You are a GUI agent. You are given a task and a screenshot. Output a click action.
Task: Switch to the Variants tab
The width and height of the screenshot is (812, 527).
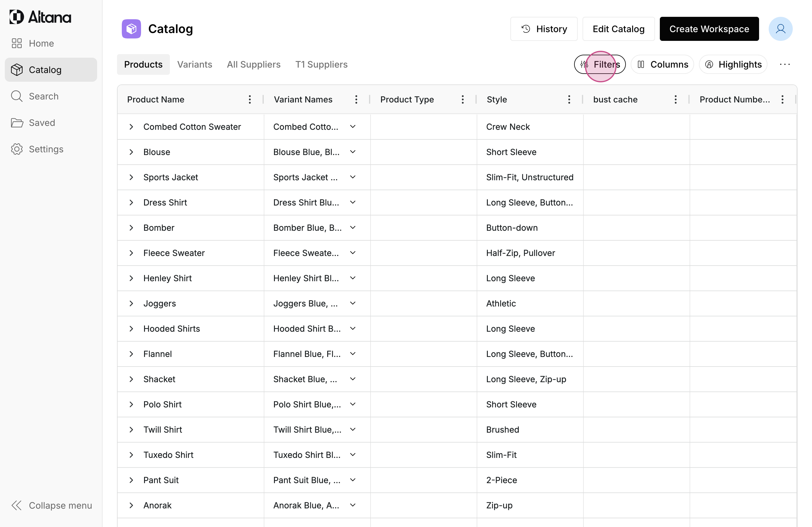tap(195, 64)
